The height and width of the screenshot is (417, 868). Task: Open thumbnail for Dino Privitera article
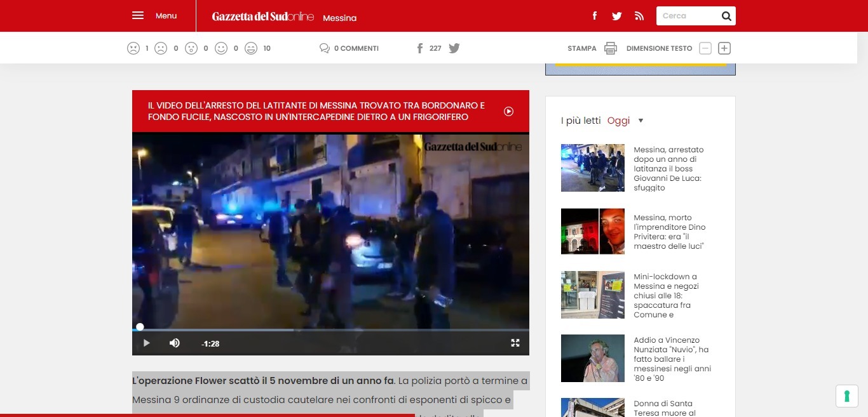coord(593,231)
